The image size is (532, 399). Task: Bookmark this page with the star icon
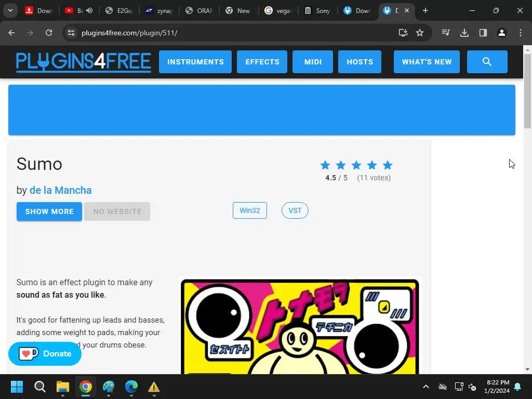420,33
